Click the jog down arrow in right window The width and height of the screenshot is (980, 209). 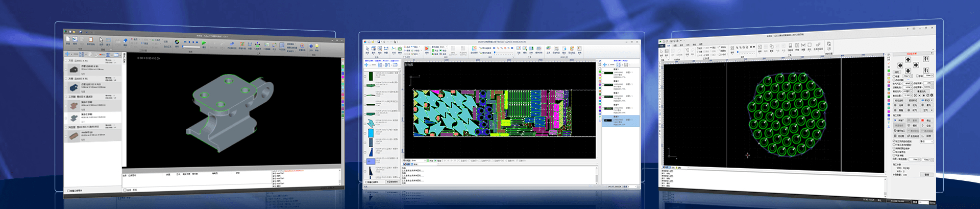(x=908, y=70)
